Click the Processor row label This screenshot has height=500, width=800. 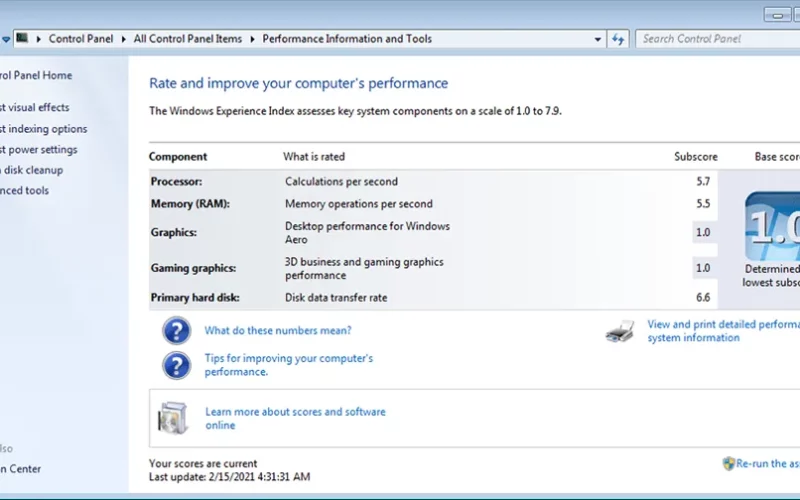177,181
